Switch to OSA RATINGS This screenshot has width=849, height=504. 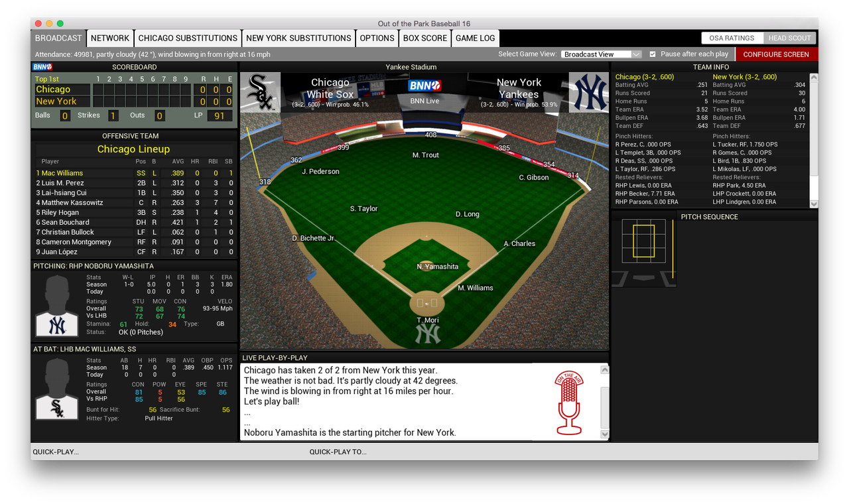732,38
